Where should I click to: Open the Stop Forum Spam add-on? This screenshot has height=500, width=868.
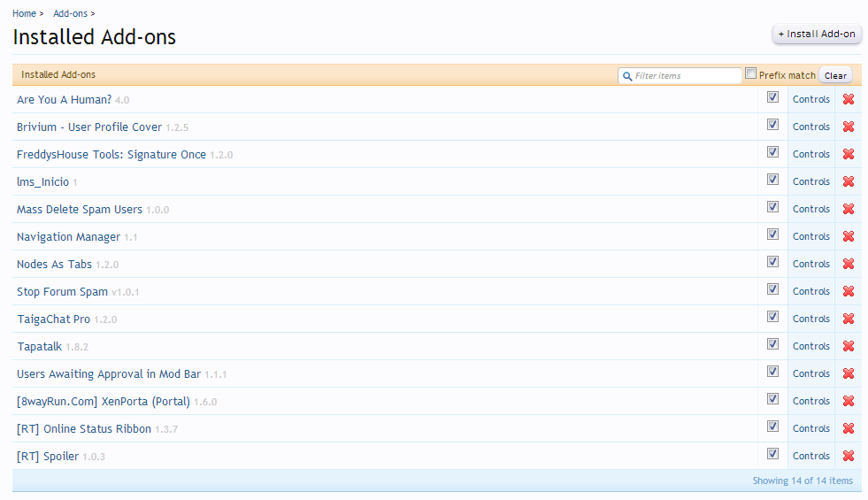coord(62,292)
